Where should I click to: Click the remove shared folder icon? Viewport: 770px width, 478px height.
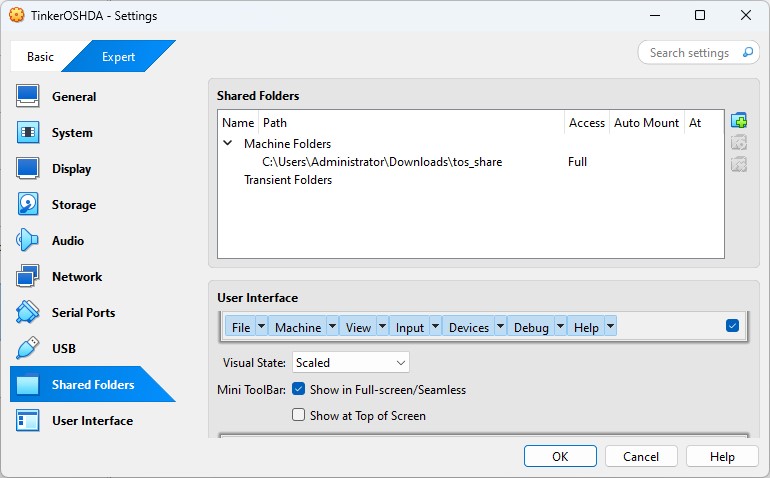[739, 164]
